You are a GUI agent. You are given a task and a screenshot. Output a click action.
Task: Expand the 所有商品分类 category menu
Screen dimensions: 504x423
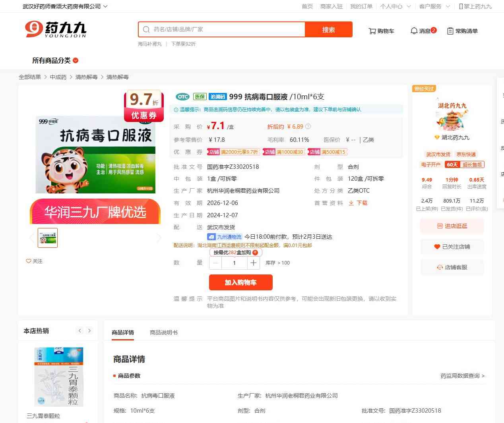[55, 60]
